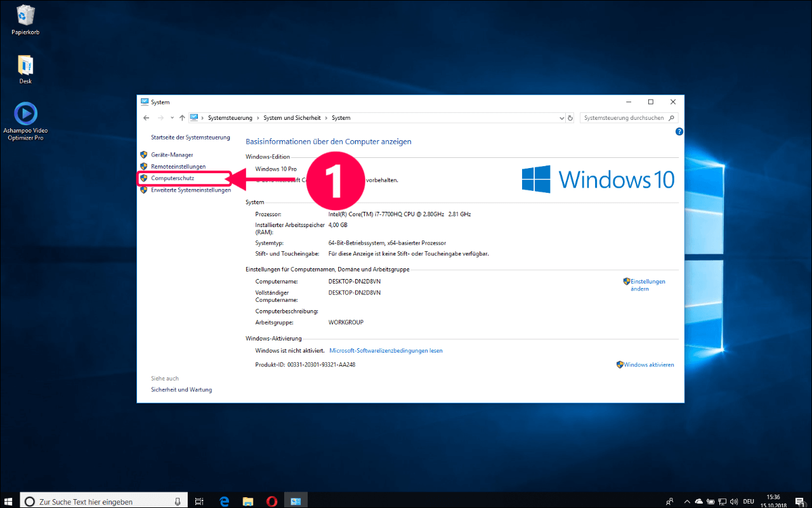This screenshot has height=508, width=812.
Task: Select the Intel Core i7-7700HQ processor text
Action: pos(400,214)
